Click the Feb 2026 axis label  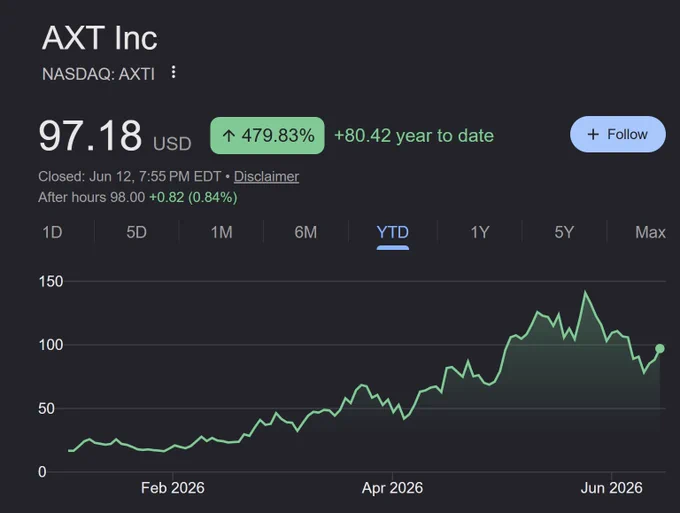173,488
